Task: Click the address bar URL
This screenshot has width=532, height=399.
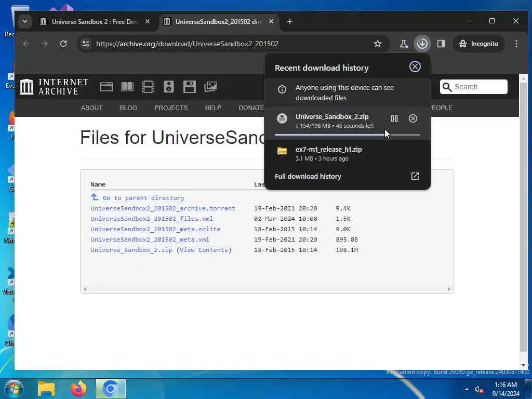Action: coord(187,44)
